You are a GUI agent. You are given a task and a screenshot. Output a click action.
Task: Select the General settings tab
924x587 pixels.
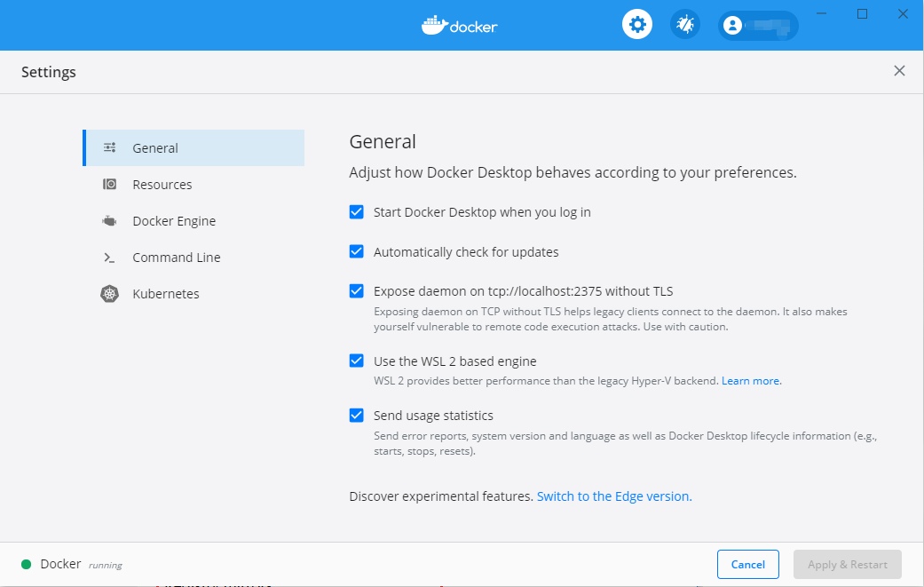click(x=193, y=148)
